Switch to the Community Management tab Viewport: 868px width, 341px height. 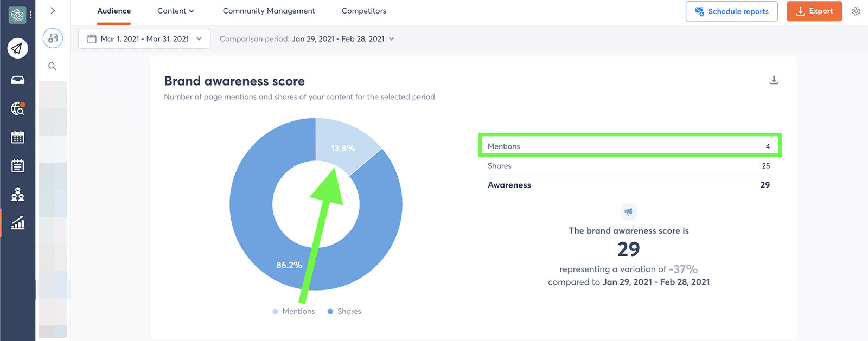click(x=269, y=11)
